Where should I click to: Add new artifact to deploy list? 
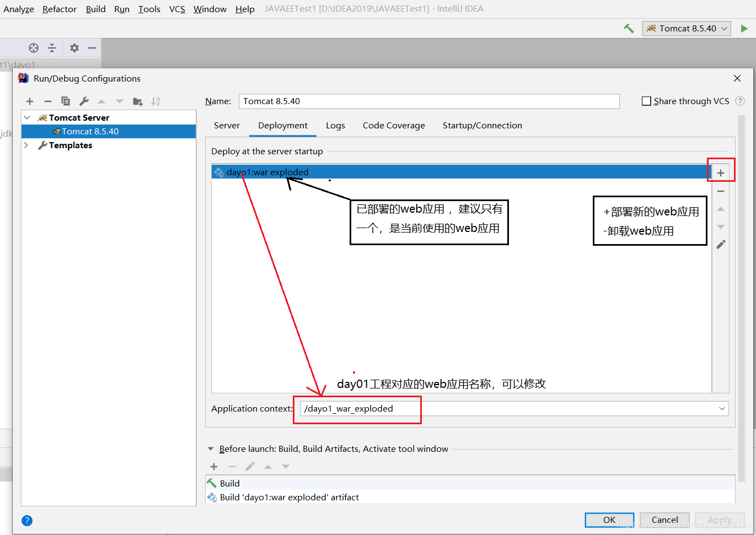pos(721,173)
